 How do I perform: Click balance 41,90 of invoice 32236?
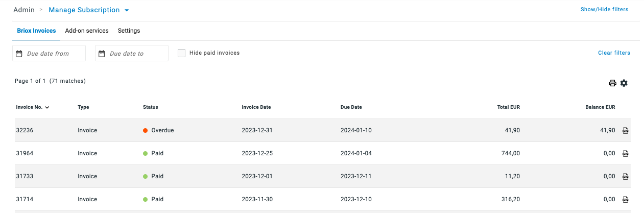pyautogui.click(x=608, y=130)
